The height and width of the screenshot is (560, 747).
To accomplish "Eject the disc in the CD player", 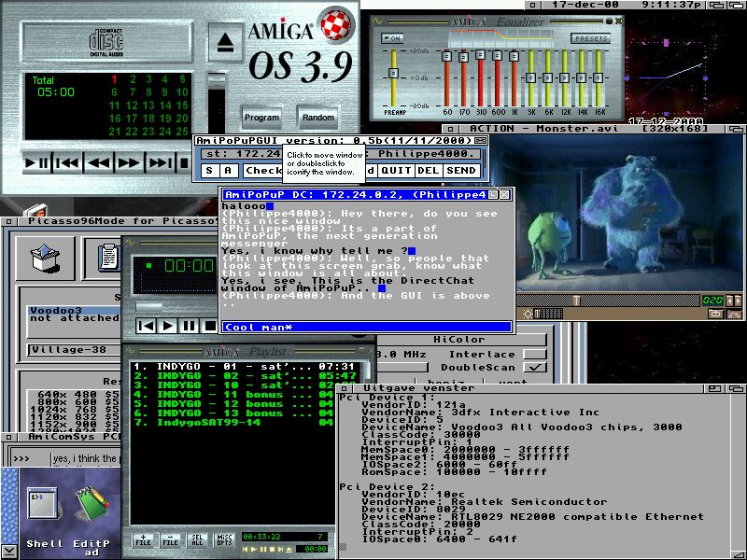I will (225, 43).
